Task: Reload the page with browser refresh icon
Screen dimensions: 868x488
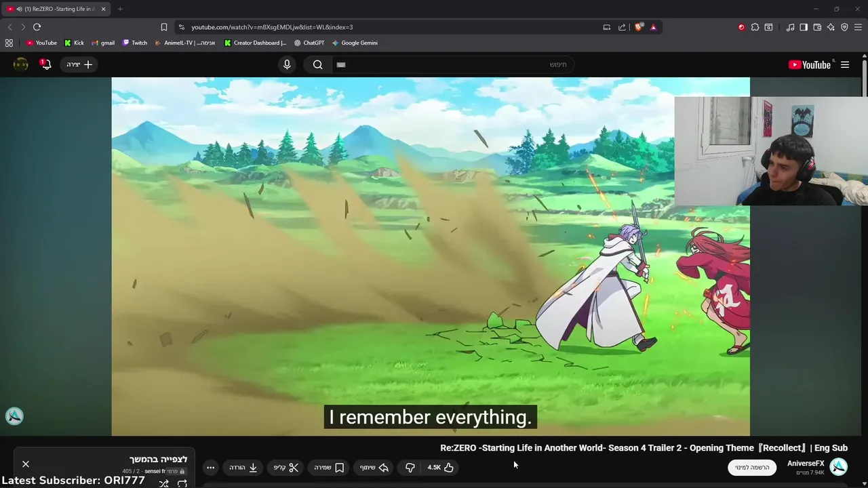Action: pyautogui.click(x=37, y=27)
